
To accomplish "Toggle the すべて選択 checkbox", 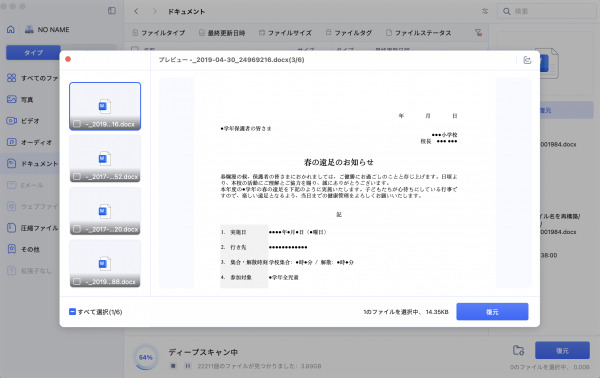I will click(72, 311).
